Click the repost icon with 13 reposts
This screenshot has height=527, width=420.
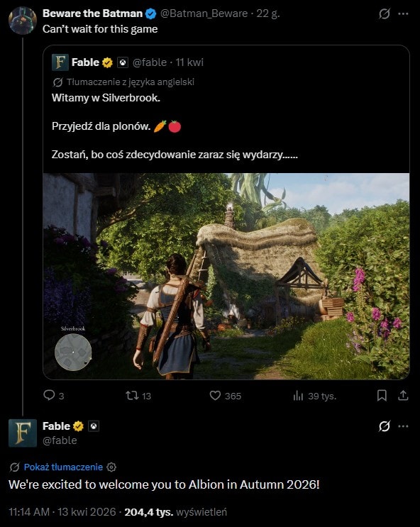click(132, 395)
